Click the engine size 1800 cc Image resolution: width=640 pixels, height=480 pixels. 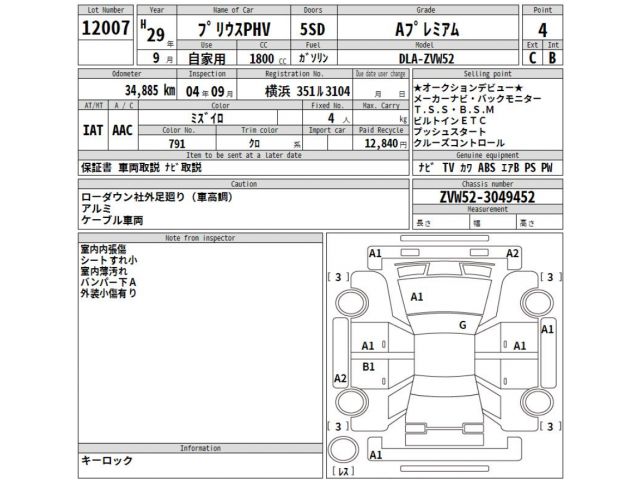click(x=268, y=59)
